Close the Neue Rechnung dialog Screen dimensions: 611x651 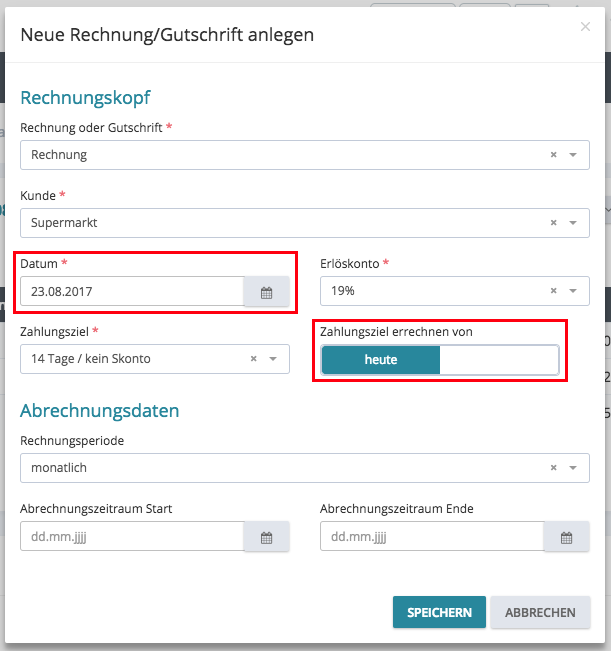click(585, 27)
